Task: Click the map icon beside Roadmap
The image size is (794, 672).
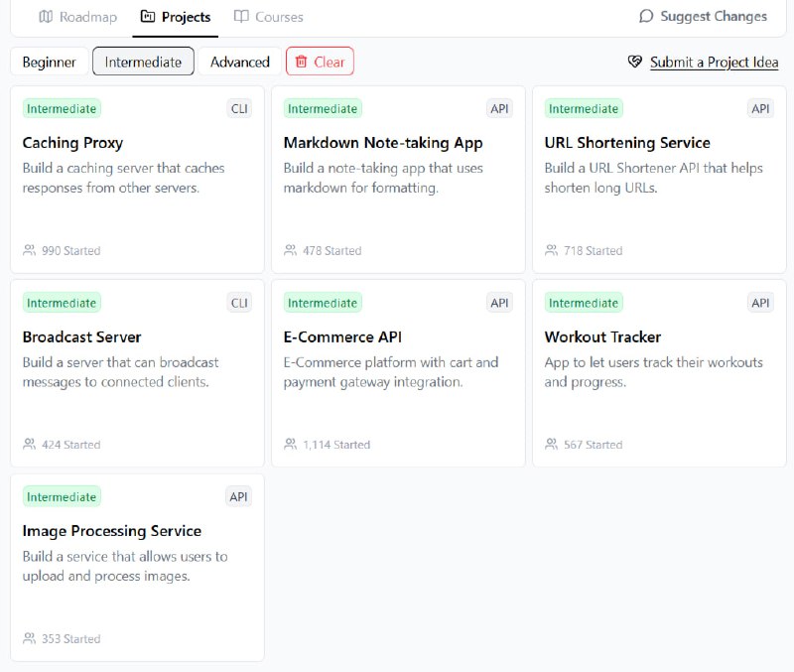Action: (x=46, y=17)
